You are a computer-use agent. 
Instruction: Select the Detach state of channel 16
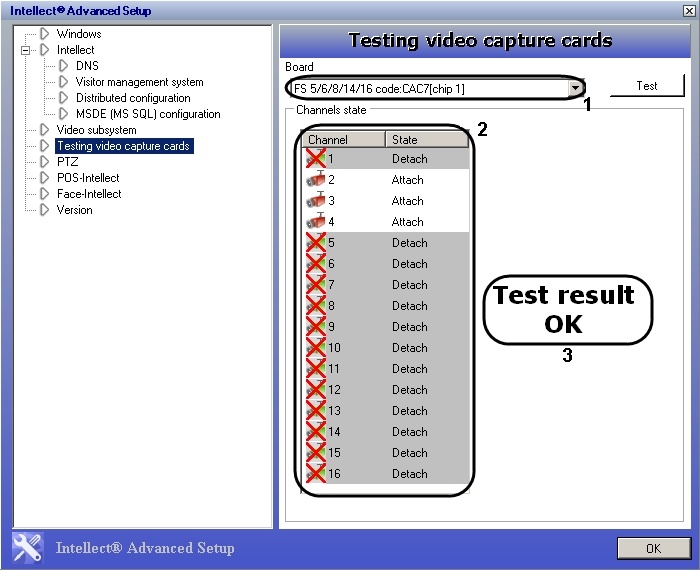[410, 474]
